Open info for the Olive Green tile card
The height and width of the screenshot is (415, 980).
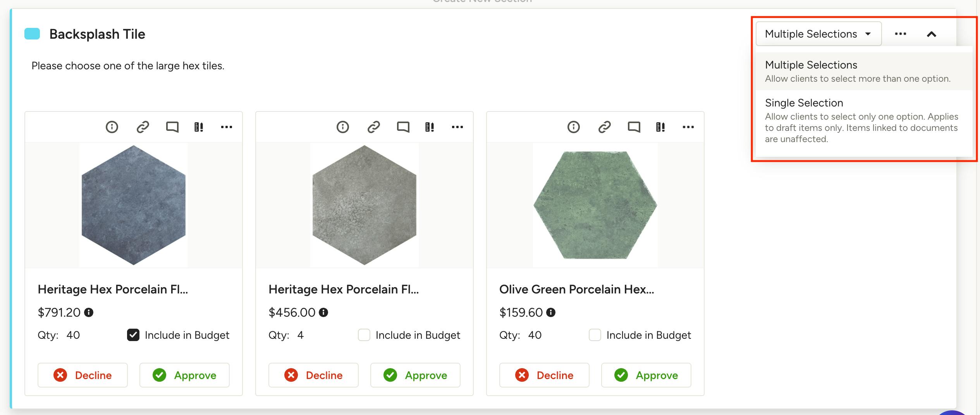tap(574, 127)
